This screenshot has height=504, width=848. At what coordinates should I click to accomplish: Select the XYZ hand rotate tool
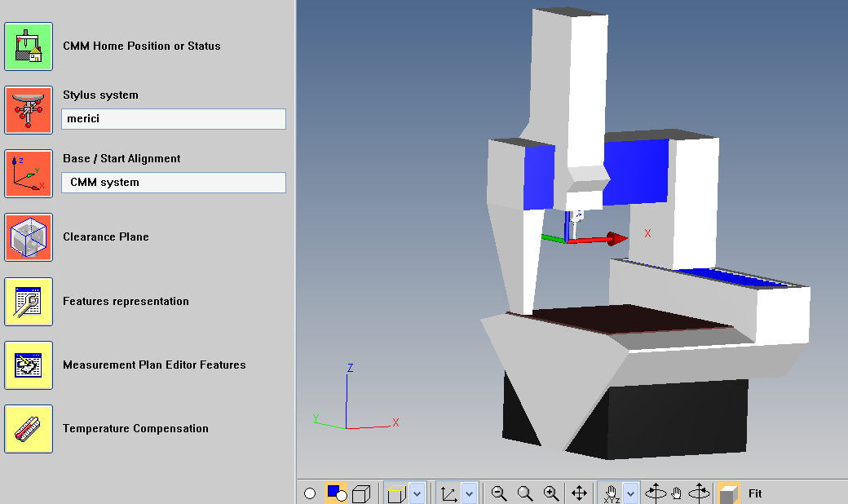pos(611,493)
